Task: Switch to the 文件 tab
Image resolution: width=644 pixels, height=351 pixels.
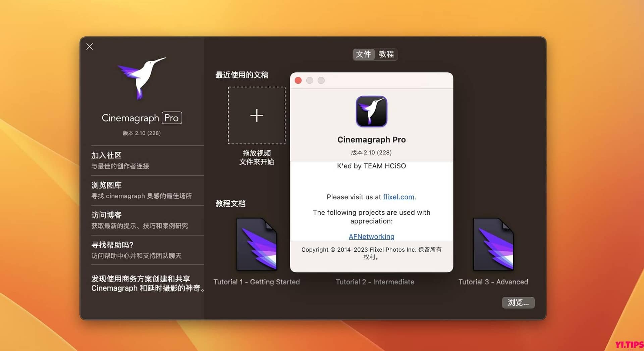Action: click(363, 54)
